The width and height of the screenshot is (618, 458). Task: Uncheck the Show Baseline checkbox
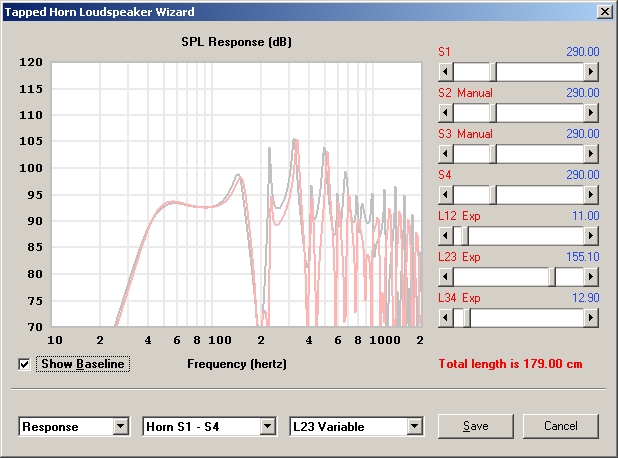click(x=24, y=364)
